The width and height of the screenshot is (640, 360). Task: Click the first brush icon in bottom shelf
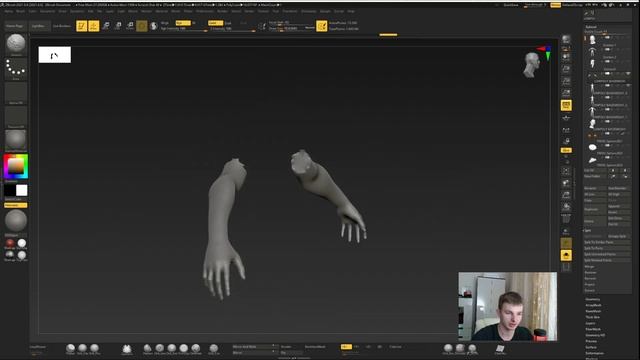(70, 348)
